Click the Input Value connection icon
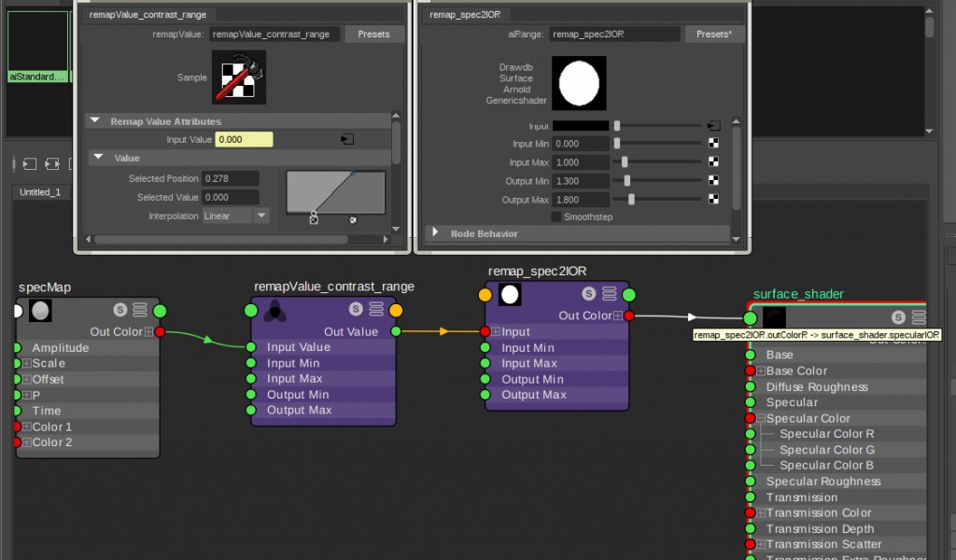Screen dimensions: 956x560 tap(347, 139)
